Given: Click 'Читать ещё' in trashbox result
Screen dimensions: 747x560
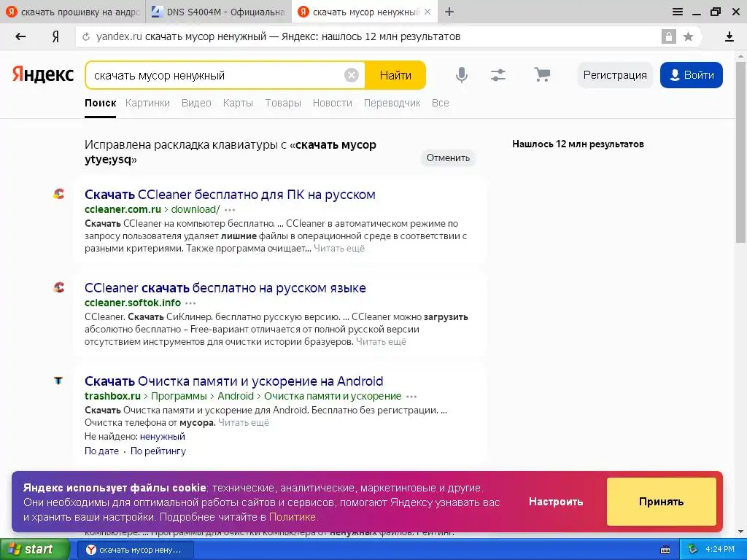Looking at the screenshot, I should (244, 422).
